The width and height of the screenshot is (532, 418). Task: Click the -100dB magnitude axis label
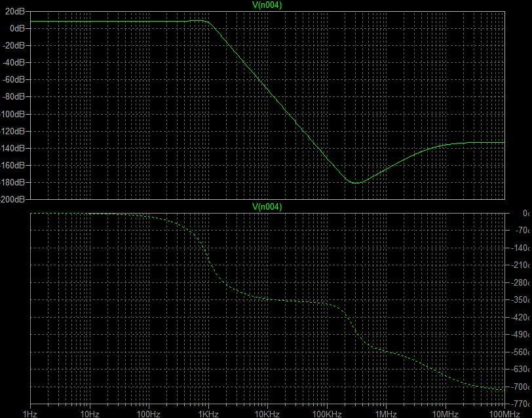(12, 114)
